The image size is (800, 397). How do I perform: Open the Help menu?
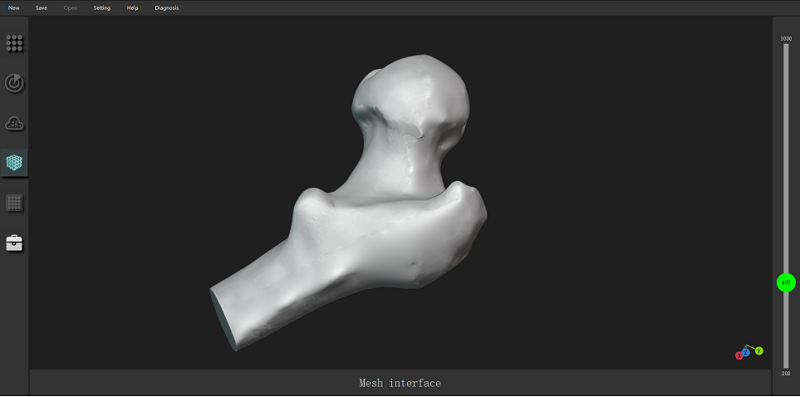pyautogui.click(x=133, y=8)
